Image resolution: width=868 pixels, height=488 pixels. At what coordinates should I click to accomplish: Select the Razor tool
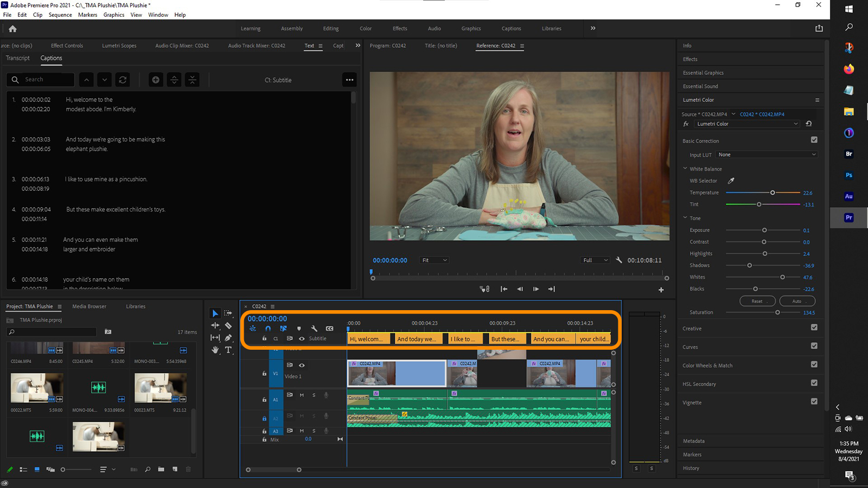228,325
